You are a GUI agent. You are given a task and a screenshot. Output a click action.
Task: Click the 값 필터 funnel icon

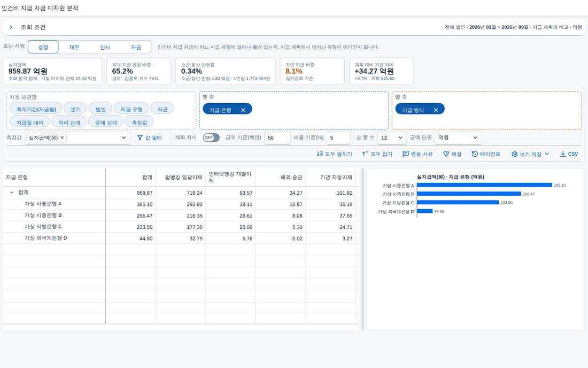tap(140, 137)
